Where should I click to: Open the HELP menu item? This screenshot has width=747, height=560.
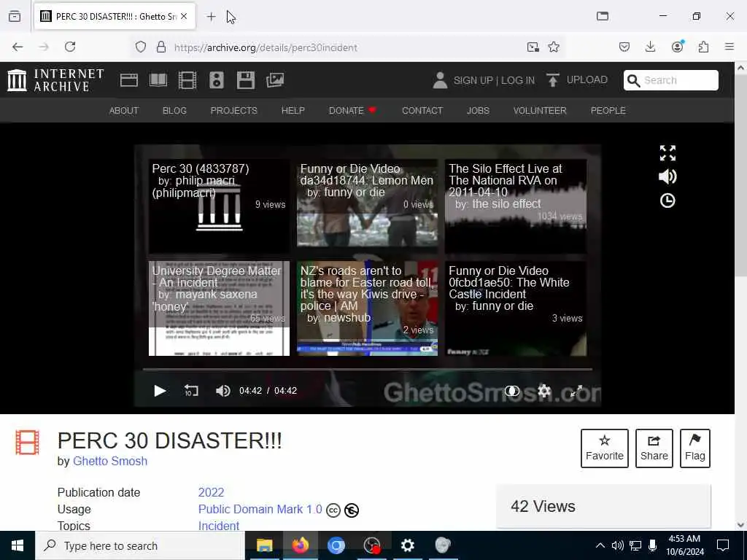click(x=293, y=111)
